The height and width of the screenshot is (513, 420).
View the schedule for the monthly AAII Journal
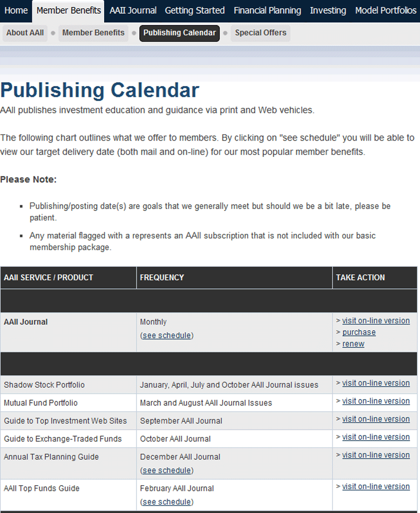[x=167, y=336]
